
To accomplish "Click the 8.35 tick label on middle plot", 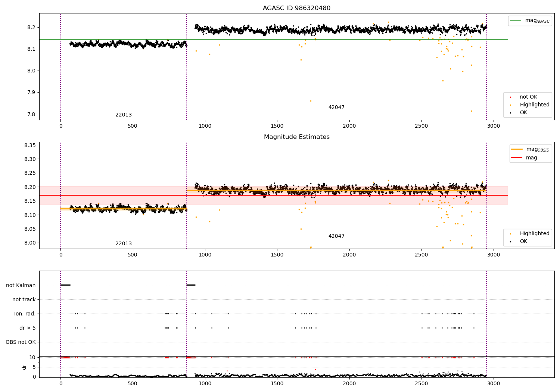I will click(30, 145).
